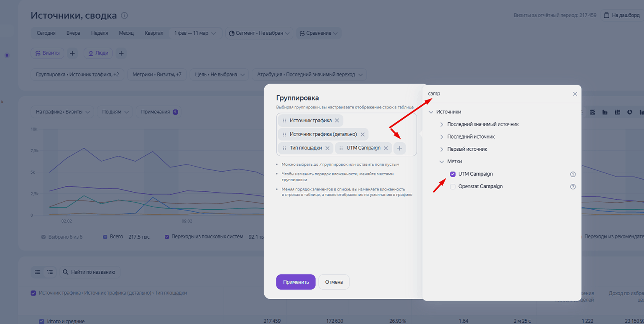Click plus icon to add grouping
Viewport: 644px width, 324px height.
[399, 148]
